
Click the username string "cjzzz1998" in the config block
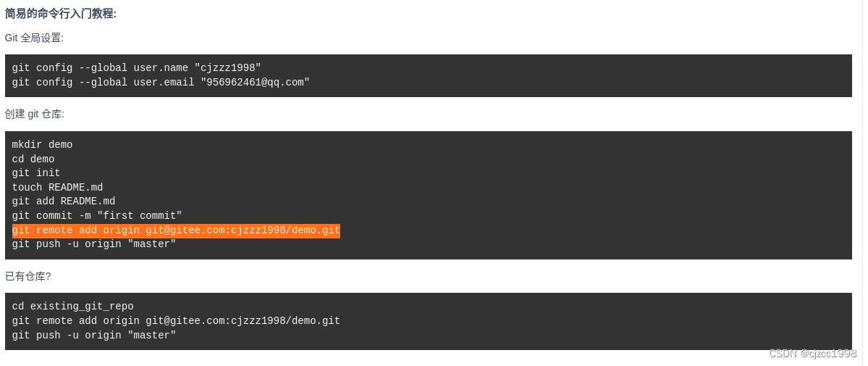[x=227, y=68]
